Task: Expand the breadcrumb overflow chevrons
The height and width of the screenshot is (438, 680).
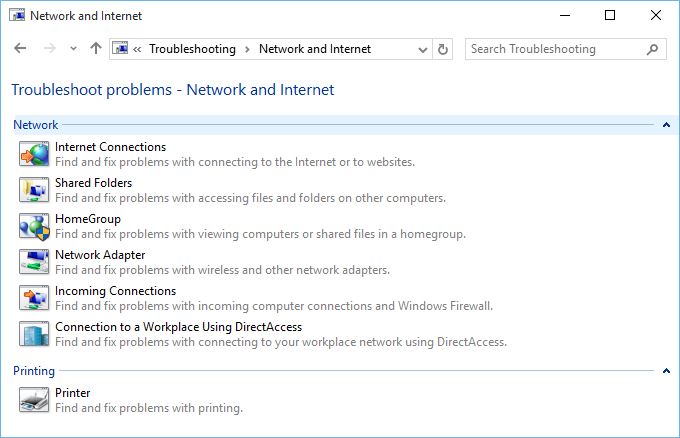Action: [x=137, y=49]
